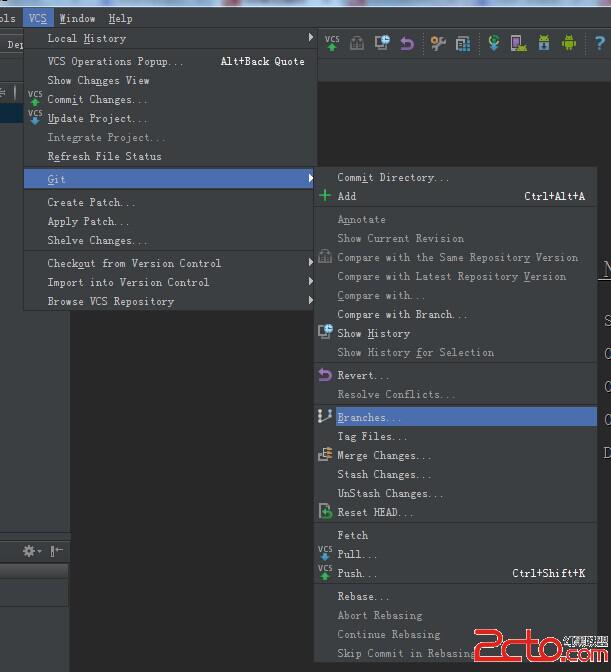
Task: Select Resolve Conflicts entry
Action: click(456, 394)
